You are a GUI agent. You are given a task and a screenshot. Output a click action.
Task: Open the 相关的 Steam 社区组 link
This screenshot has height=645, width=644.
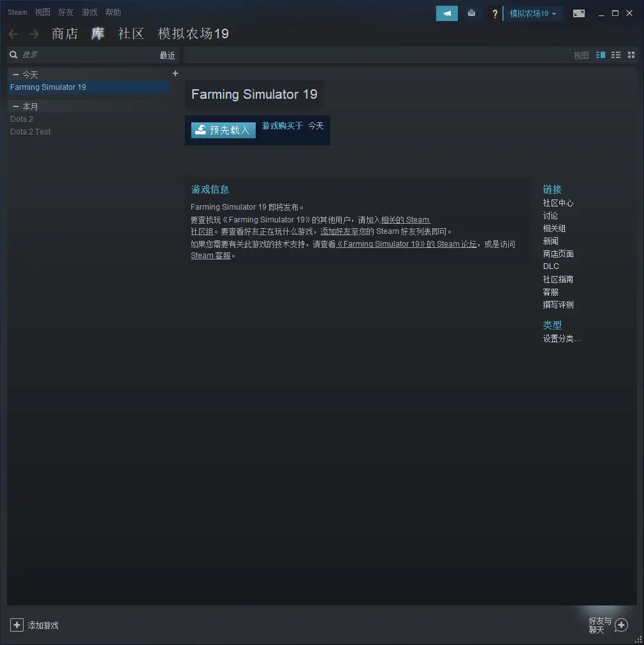(x=406, y=220)
